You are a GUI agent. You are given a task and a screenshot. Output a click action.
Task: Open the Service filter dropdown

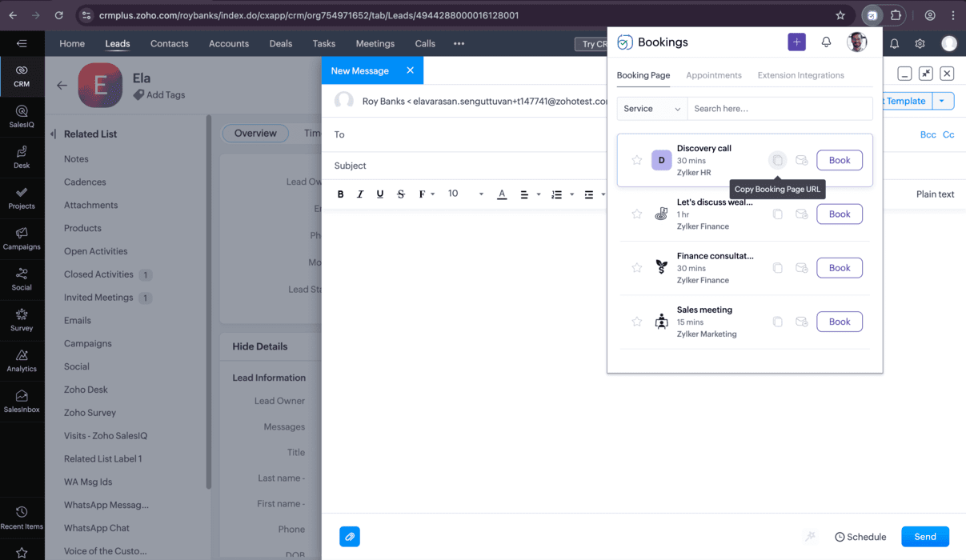point(651,109)
